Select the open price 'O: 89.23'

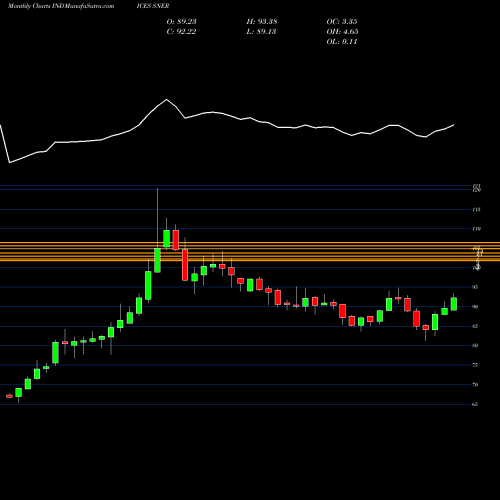pos(181,22)
